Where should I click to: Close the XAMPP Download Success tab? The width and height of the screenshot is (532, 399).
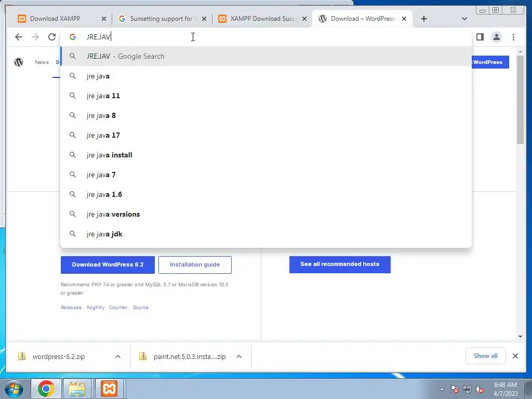[x=304, y=19]
